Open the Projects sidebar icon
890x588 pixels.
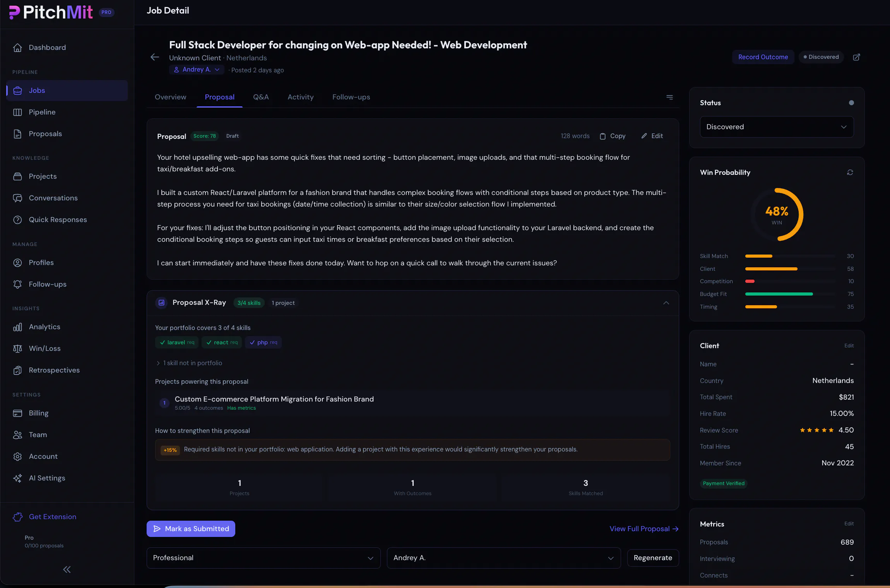tap(17, 176)
